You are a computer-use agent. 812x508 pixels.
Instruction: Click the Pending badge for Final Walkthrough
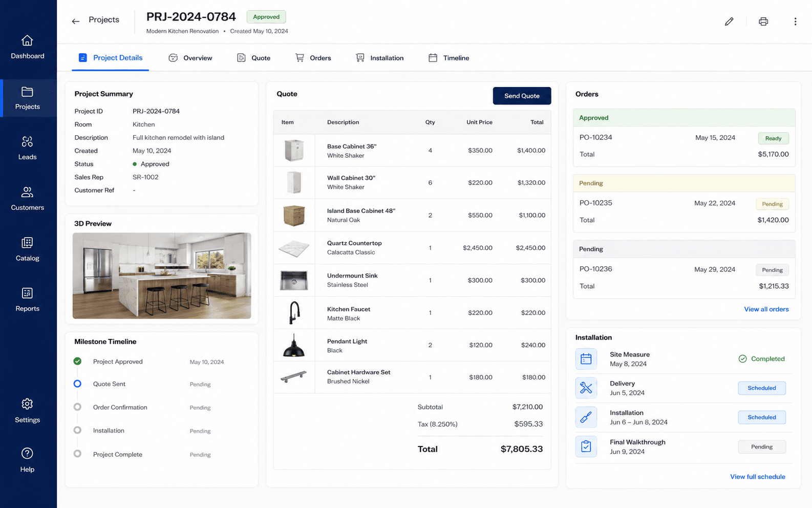[762, 447]
